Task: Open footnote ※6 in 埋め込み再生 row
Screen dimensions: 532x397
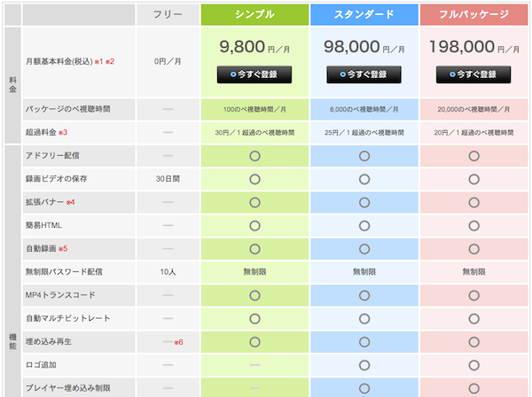Action: pos(178,341)
